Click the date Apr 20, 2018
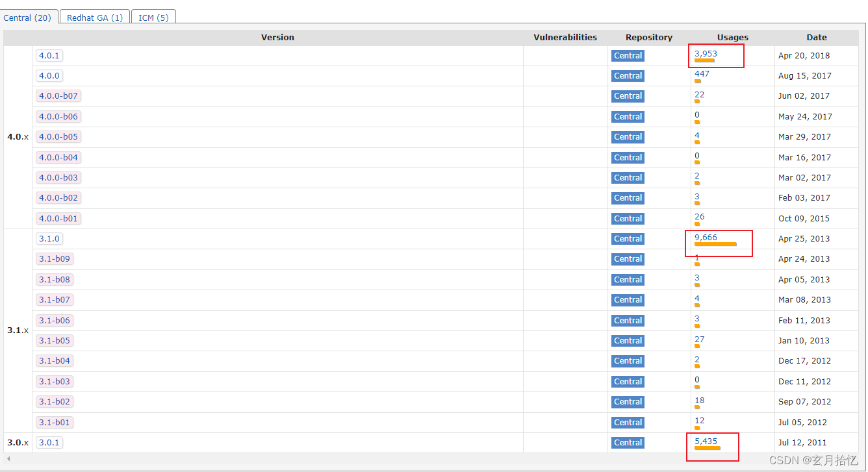Screen dimensions: 868x472 pos(804,56)
